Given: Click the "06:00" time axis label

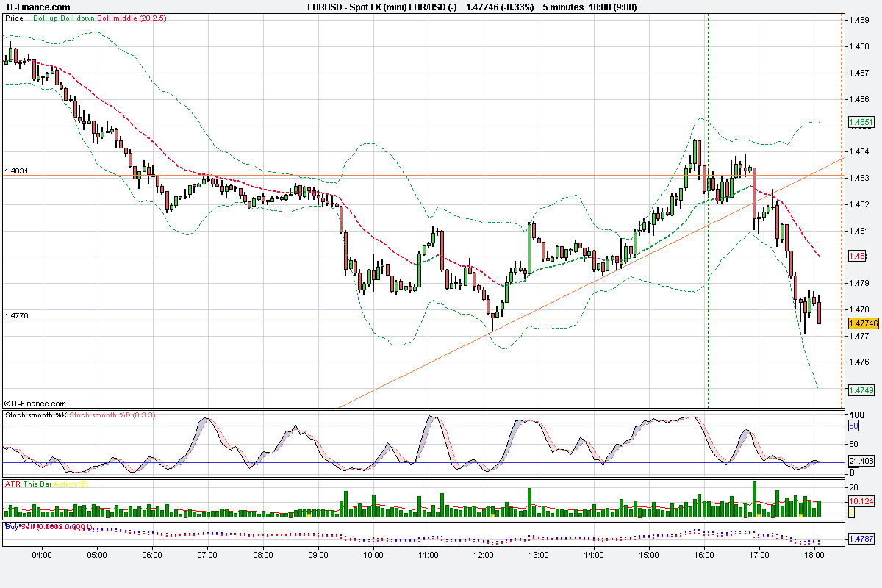Looking at the screenshot, I should tap(152, 554).
